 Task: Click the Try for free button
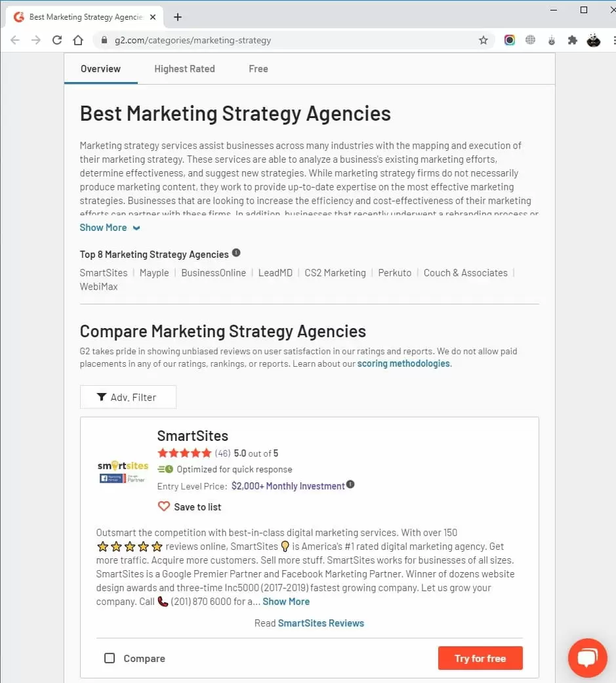(480, 658)
